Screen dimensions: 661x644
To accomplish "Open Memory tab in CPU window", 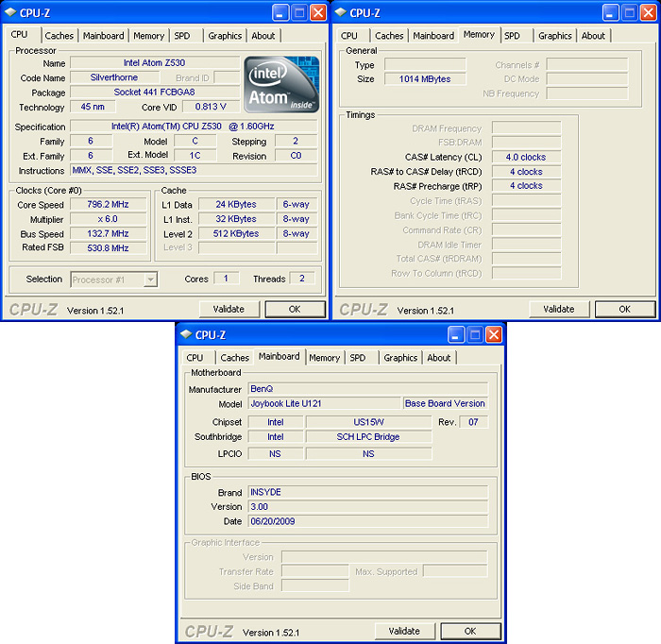I will coord(148,36).
